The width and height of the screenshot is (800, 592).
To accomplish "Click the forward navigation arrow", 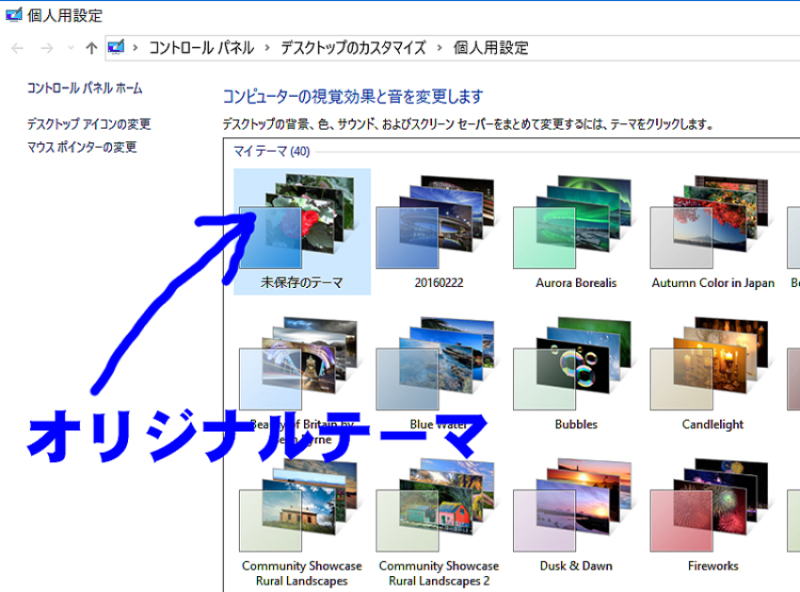I will coord(46,48).
